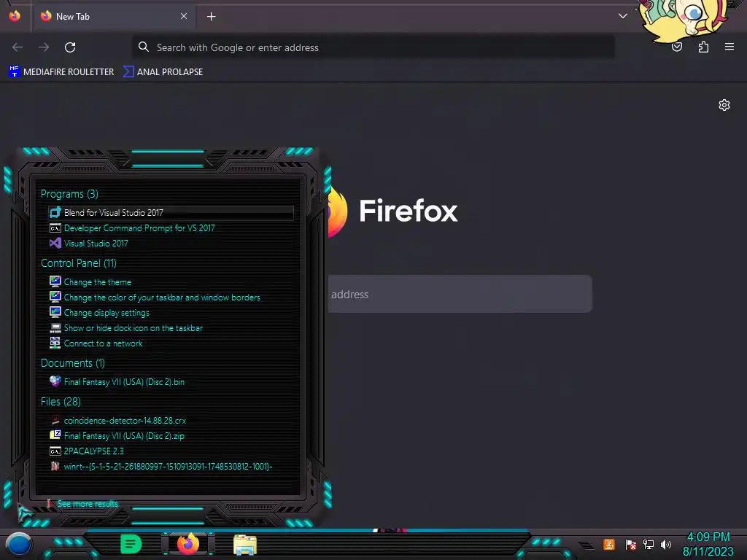
Task: Open the volume speaker tray icon
Action: click(665, 544)
